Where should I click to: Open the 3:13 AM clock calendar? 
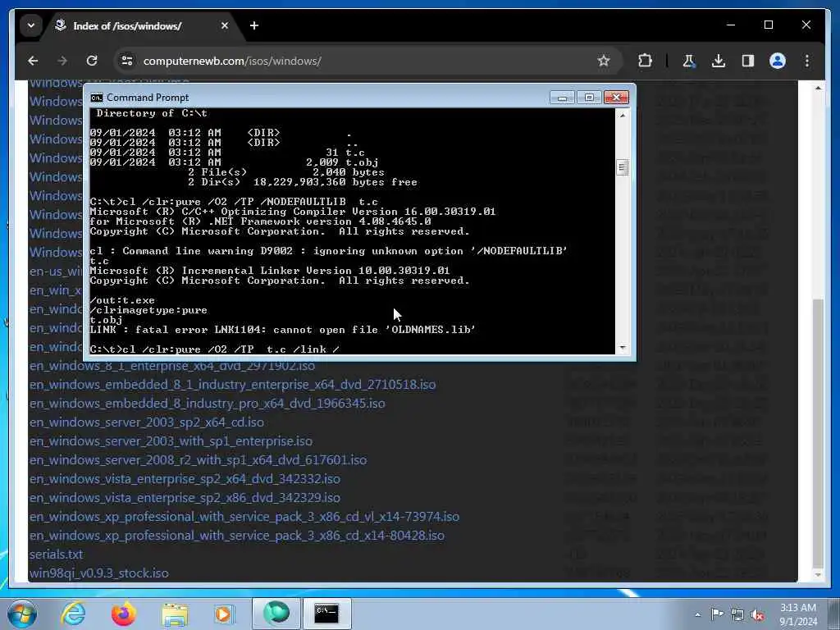(x=797, y=614)
